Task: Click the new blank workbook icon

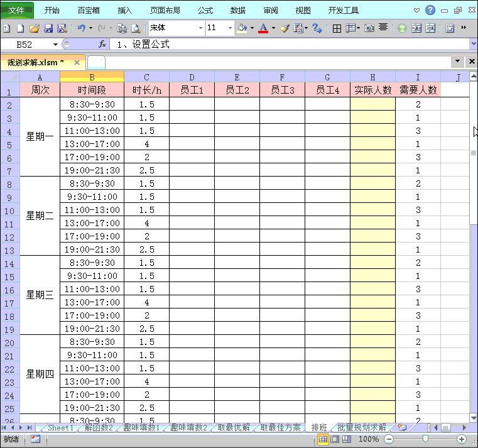Action: [x=21, y=28]
